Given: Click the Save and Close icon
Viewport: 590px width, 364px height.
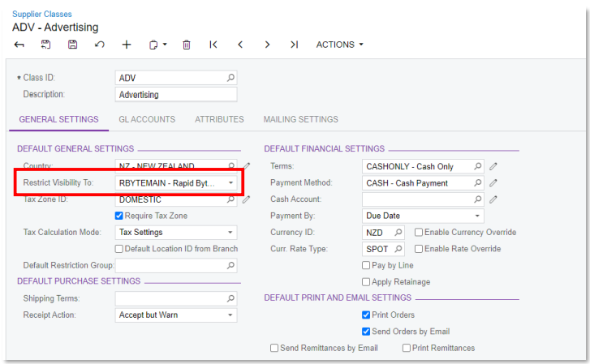Looking at the screenshot, I should tap(46, 45).
